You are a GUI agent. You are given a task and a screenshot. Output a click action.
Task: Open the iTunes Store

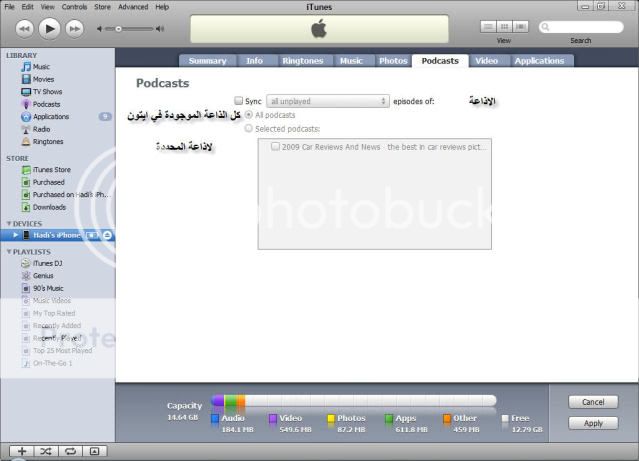51,170
